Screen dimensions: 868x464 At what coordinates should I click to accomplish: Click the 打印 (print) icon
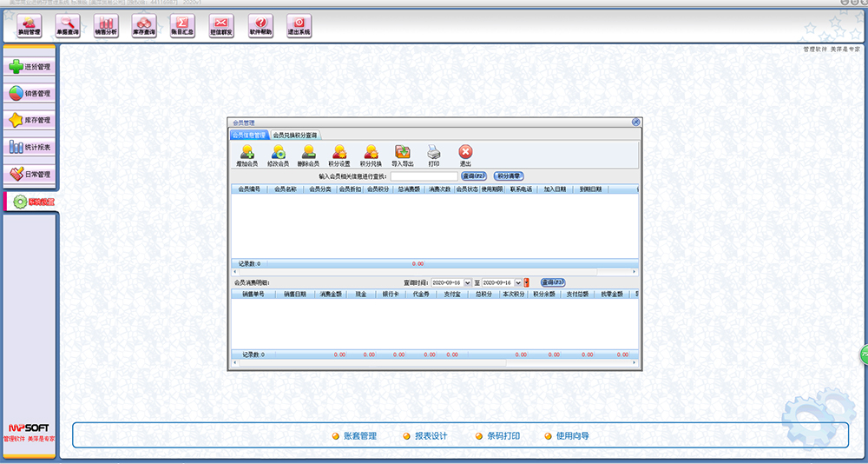[x=434, y=155]
